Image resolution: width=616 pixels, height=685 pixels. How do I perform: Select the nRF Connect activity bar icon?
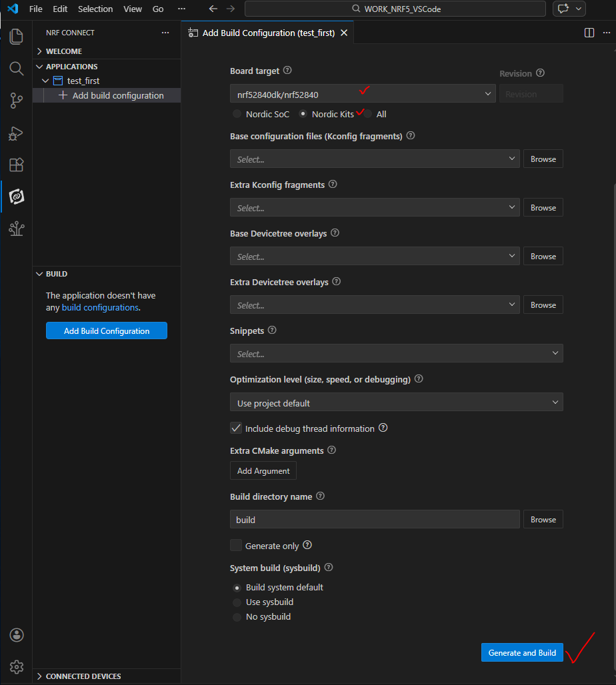pyautogui.click(x=16, y=197)
